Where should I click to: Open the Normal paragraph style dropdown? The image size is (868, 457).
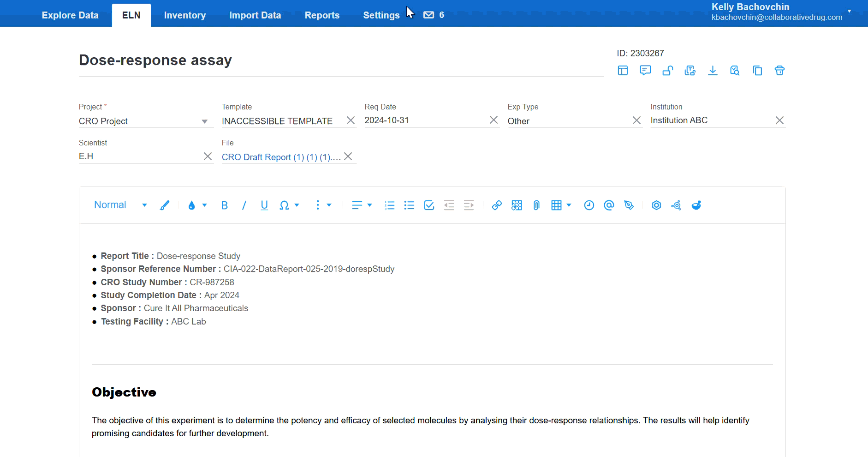[x=120, y=205]
